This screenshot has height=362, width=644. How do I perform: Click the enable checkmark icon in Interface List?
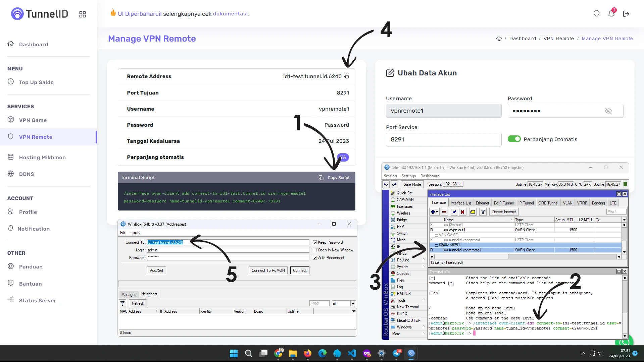click(x=454, y=212)
